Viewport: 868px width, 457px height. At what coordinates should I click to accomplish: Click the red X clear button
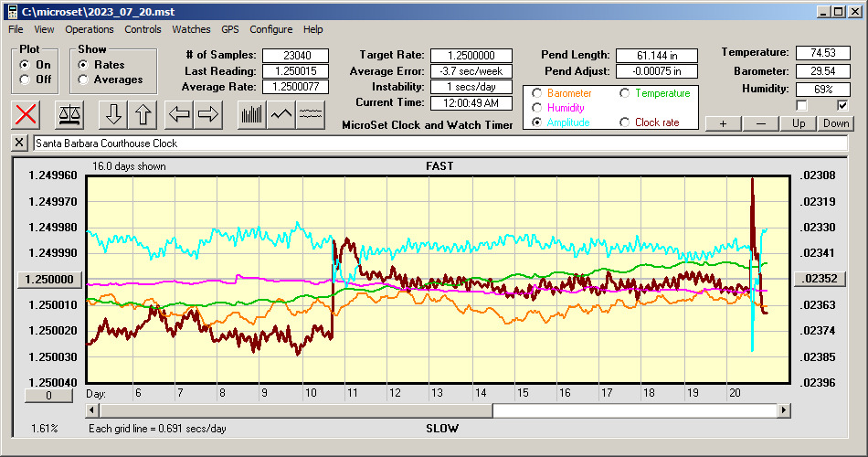[26, 114]
